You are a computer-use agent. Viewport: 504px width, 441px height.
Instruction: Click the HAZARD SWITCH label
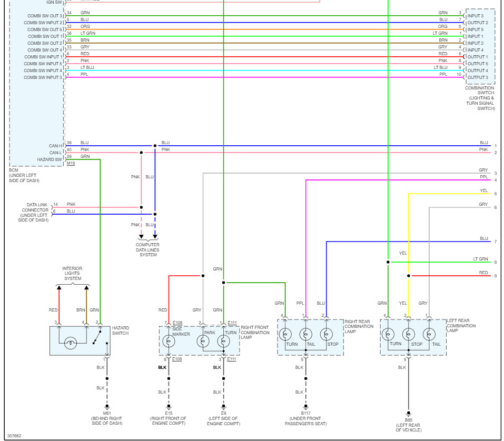pyautogui.click(x=121, y=330)
